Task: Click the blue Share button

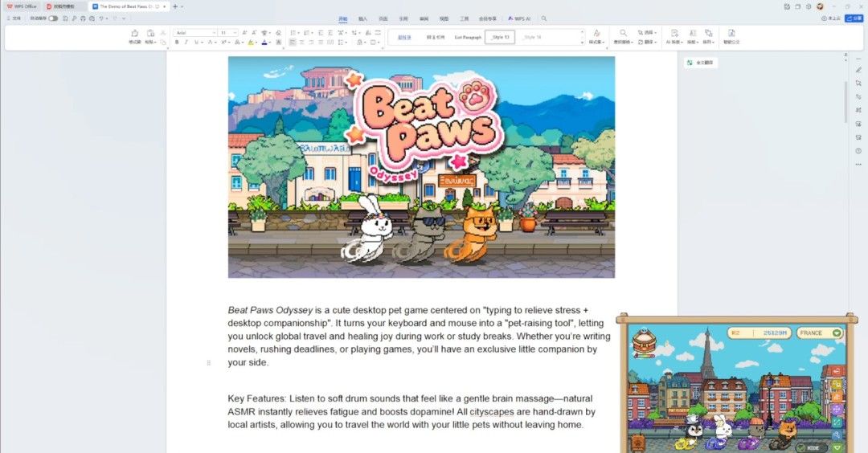Action: pos(853,18)
